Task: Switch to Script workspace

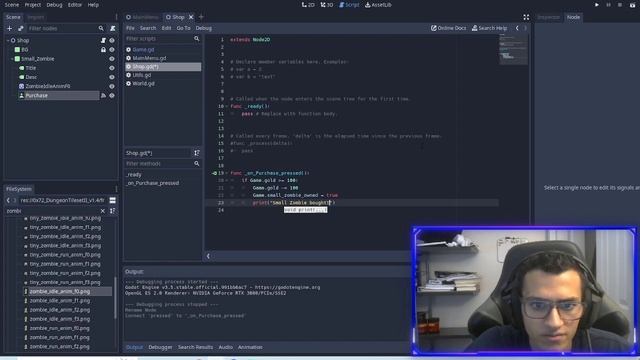Action: tap(349, 5)
